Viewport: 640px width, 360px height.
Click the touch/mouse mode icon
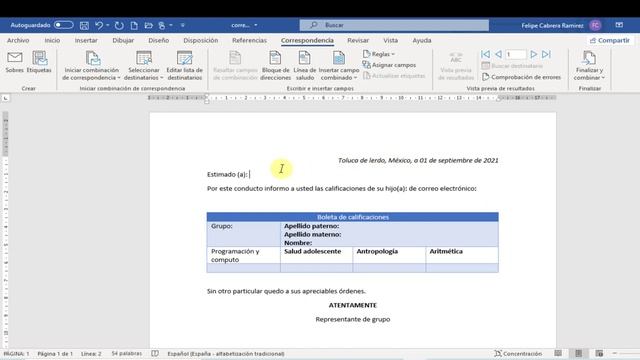(x=162, y=25)
